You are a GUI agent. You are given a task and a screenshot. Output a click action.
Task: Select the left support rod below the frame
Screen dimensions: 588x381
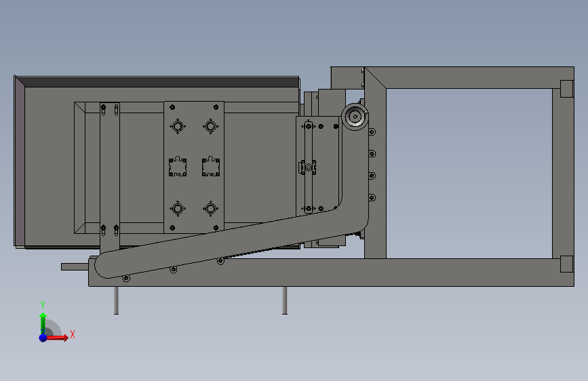pos(116,300)
